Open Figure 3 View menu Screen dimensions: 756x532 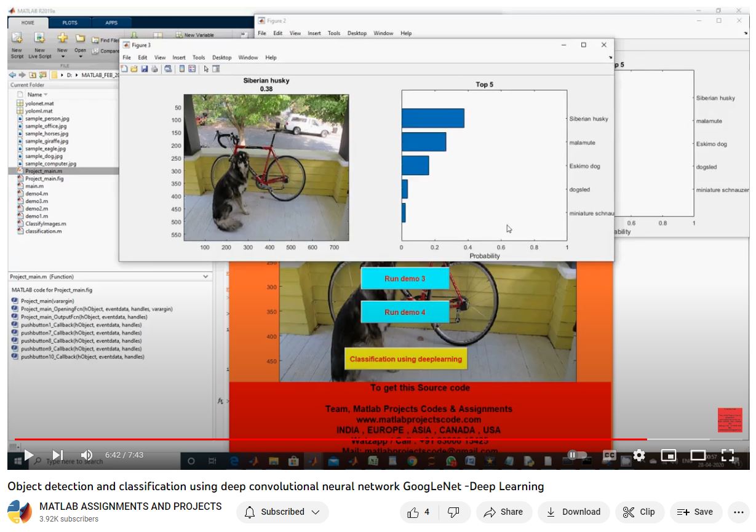point(160,57)
